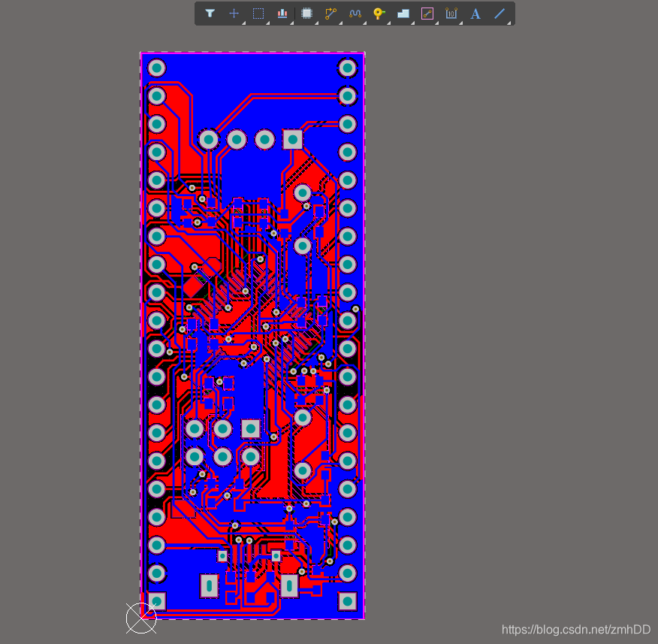The image size is (658, 644).
Task: Open the Selection Filter tool
Action: pyautogui.click(x=210, y=13)
